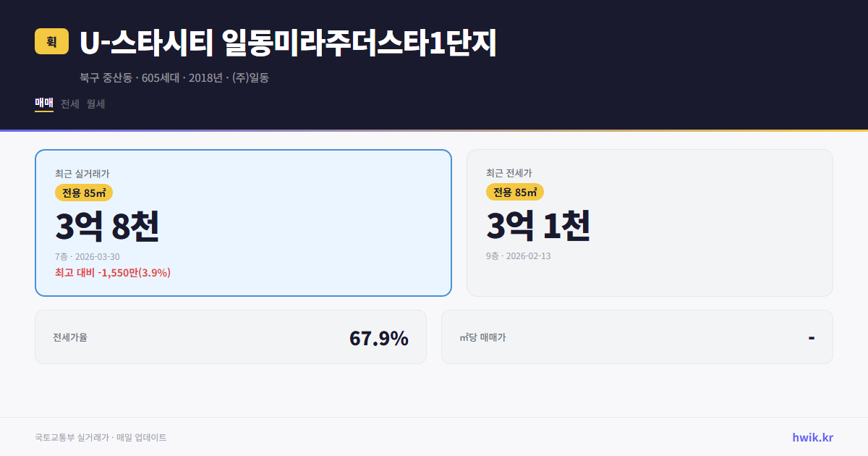This screenshot has width=868, height=456.
Task: Click the 전세가율 panel
Action: (x=231, y=337)
